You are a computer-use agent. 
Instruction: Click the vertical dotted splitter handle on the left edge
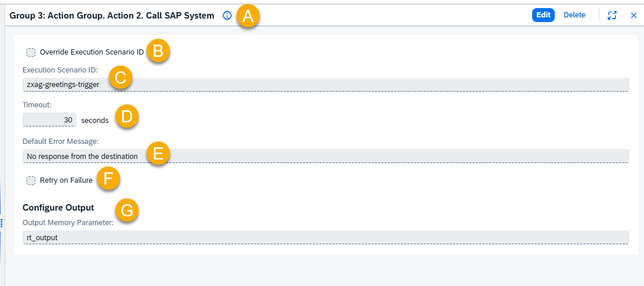tap(2, 223)
